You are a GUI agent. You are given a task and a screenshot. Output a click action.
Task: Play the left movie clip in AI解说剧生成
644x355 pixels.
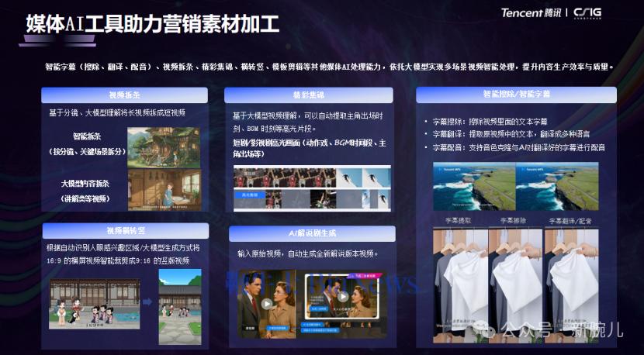[267, 304]
